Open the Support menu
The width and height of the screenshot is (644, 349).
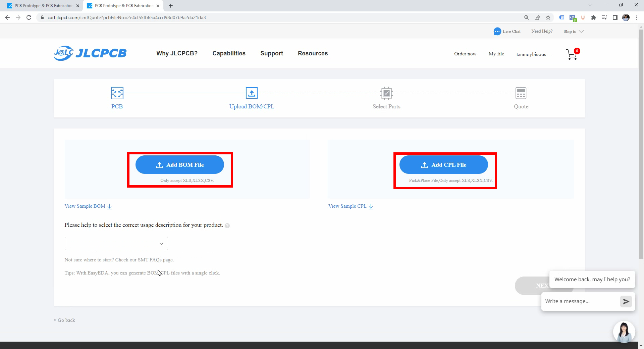pos(272,53)
